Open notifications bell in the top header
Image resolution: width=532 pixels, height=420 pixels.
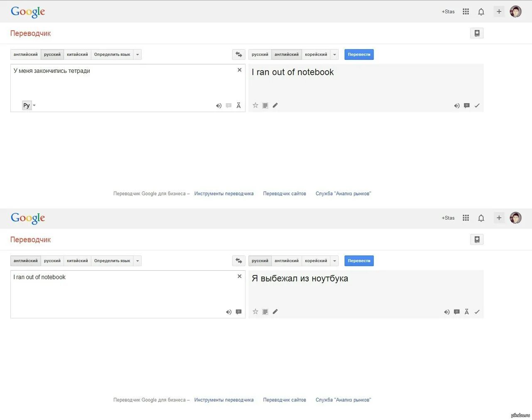[x=481, y=12]
